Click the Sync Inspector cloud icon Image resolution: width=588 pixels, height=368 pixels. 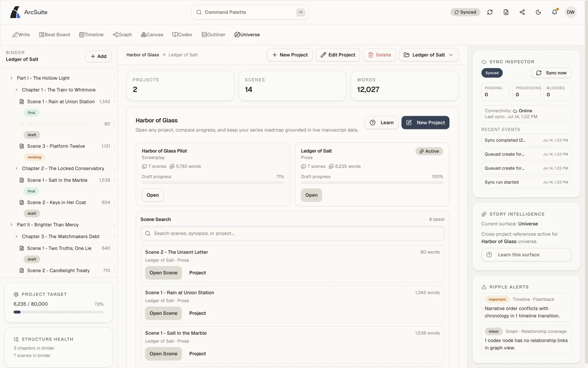tap(484, 62)
